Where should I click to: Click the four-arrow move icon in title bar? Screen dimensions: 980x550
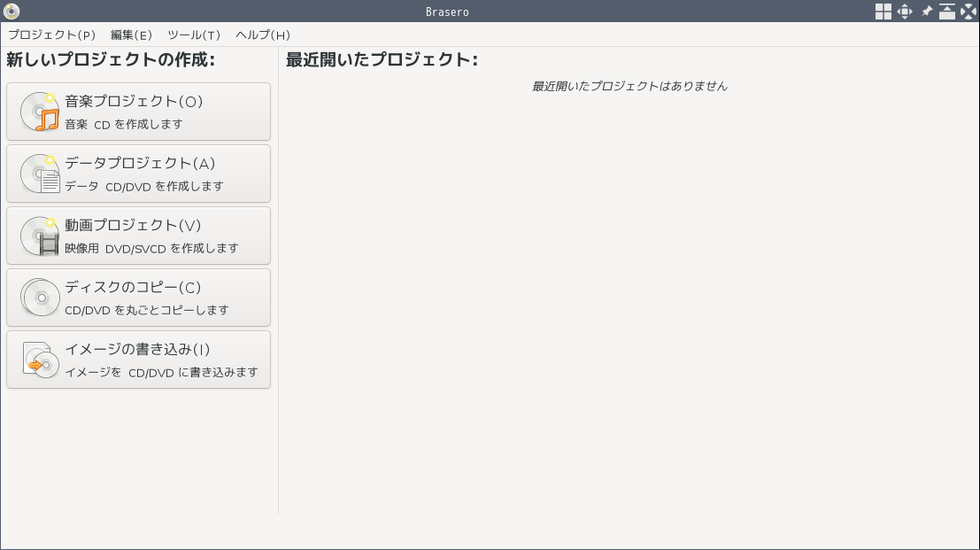coord(905,12)
